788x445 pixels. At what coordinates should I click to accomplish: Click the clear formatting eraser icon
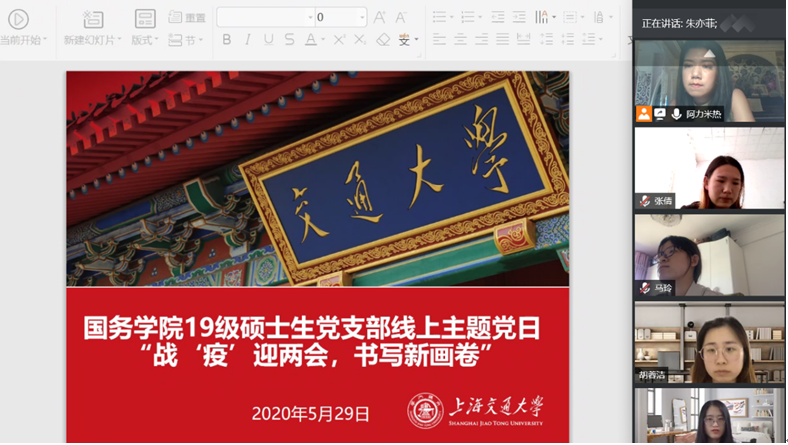383,40
